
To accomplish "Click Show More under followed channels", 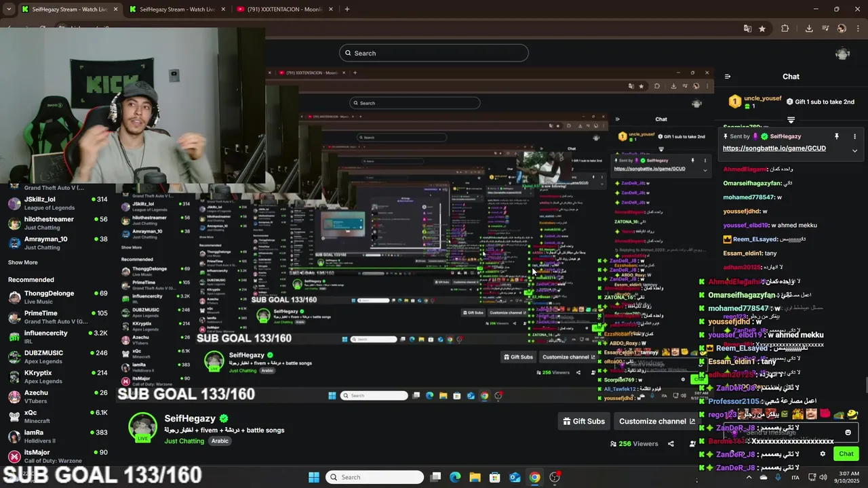I will coord(23,262).
